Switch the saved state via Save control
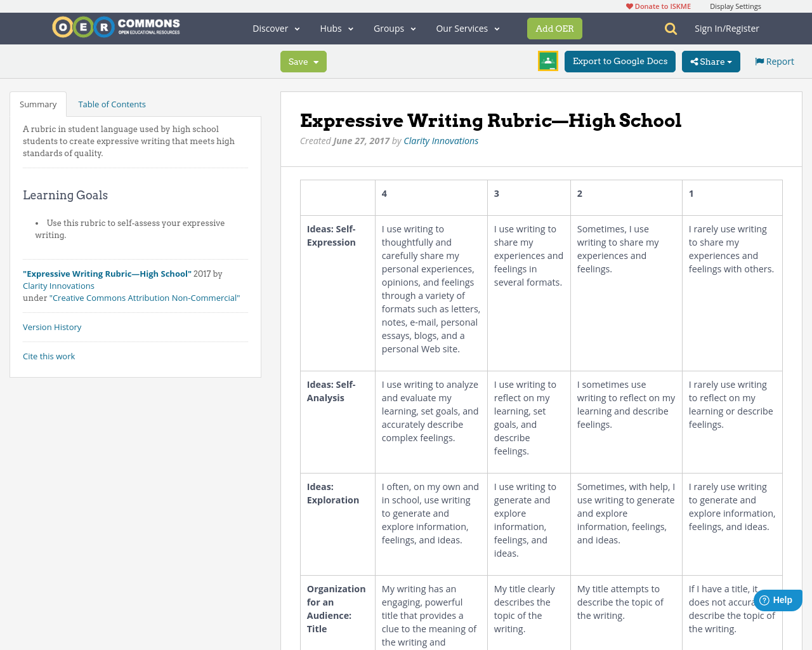This screenshot has height=650, width=812. click(x=297, y=62)
